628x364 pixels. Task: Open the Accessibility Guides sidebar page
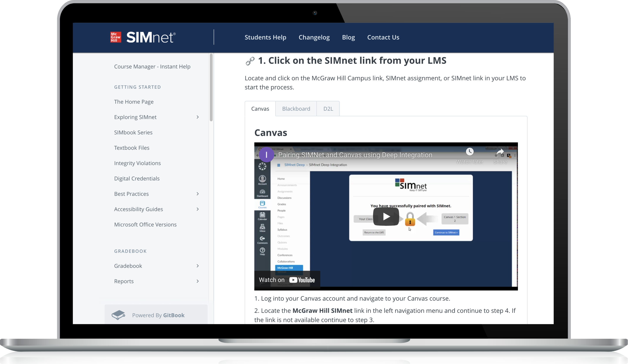pos(139,209)
